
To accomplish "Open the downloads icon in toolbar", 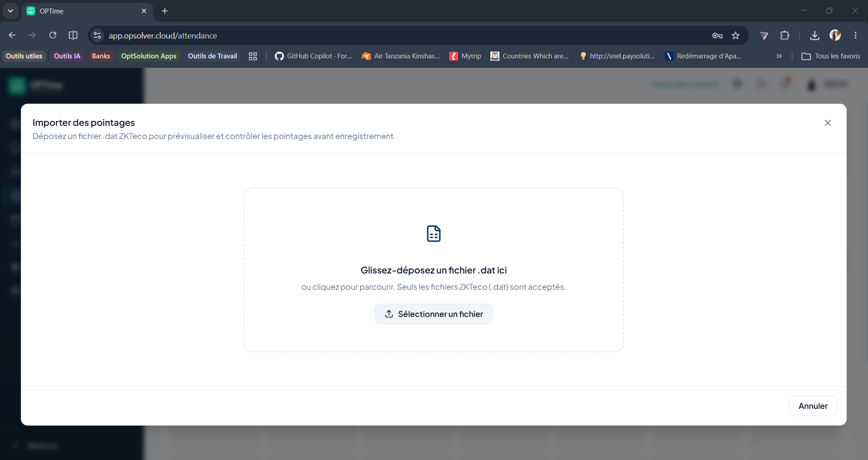I will [x=814, y=35].
